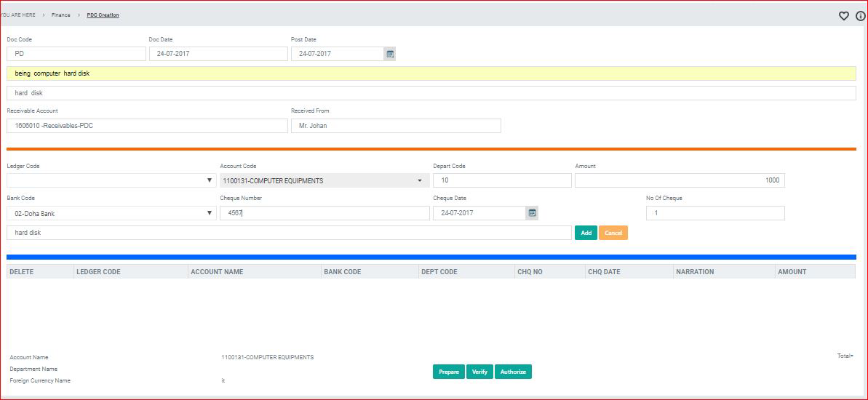The height and width of the screenshot is (400, 868).
Task: Click the Doc Code field
Action: 76,54
